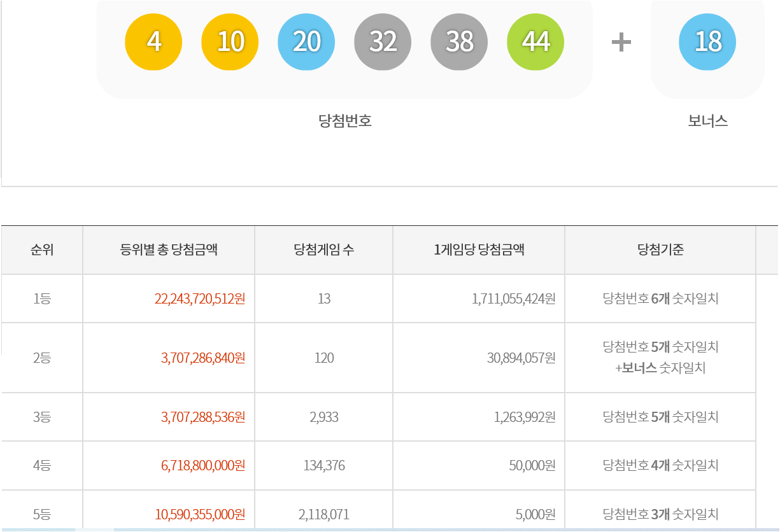Select the green ball number 44
The width and height of the screenshot is (780, 532).
[535, 42]
